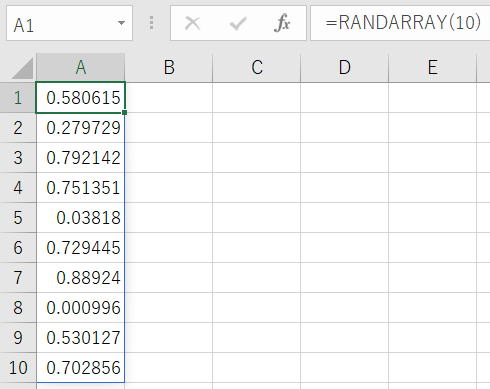Viewport: 490px width, 389px height.
Task: Select cell containing 0.279729
Action: point(80,128)
